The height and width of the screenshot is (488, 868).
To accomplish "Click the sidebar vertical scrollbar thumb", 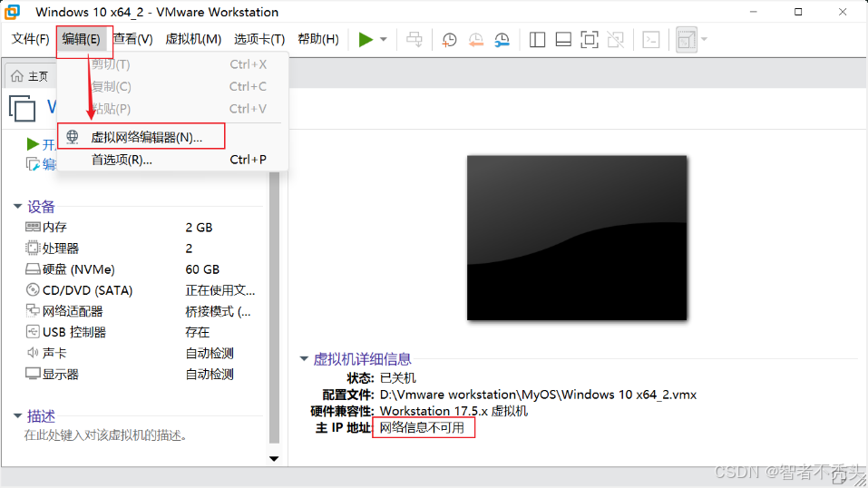I will pos(274,307).
